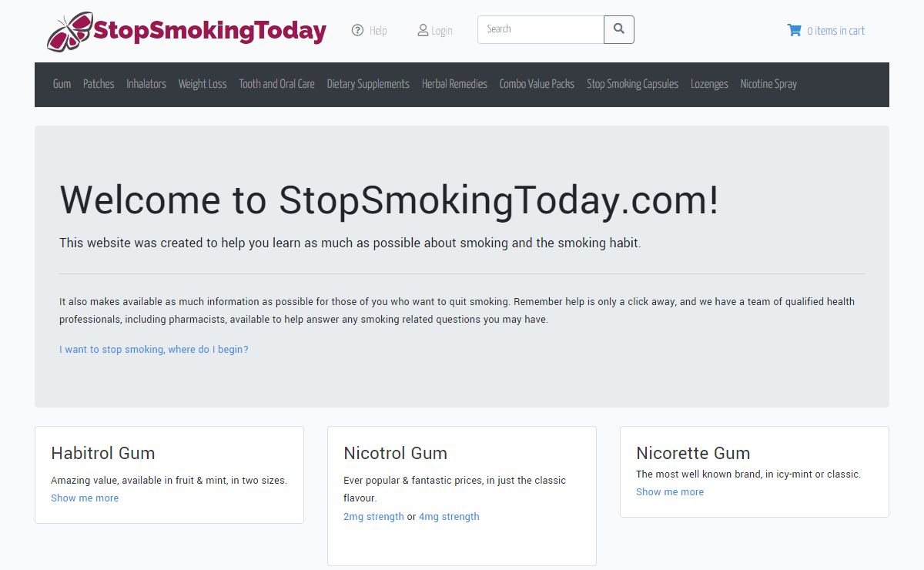Screen dimensions: 924x570
Task: Click the Nicorette Gum card heading
Action: [693, 453]
